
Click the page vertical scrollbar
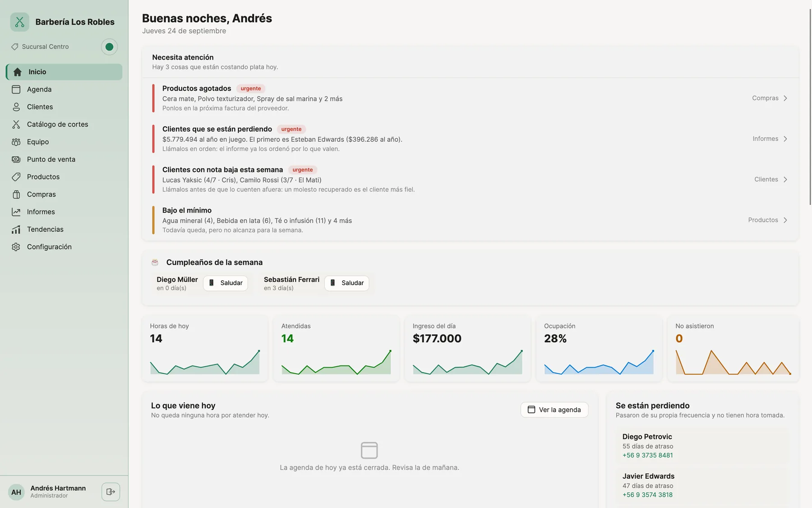coord(810,106)
